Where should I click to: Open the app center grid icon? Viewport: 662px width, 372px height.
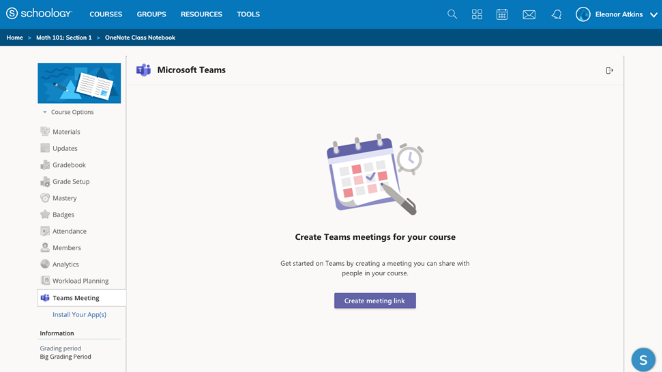(x=477, y=14)
